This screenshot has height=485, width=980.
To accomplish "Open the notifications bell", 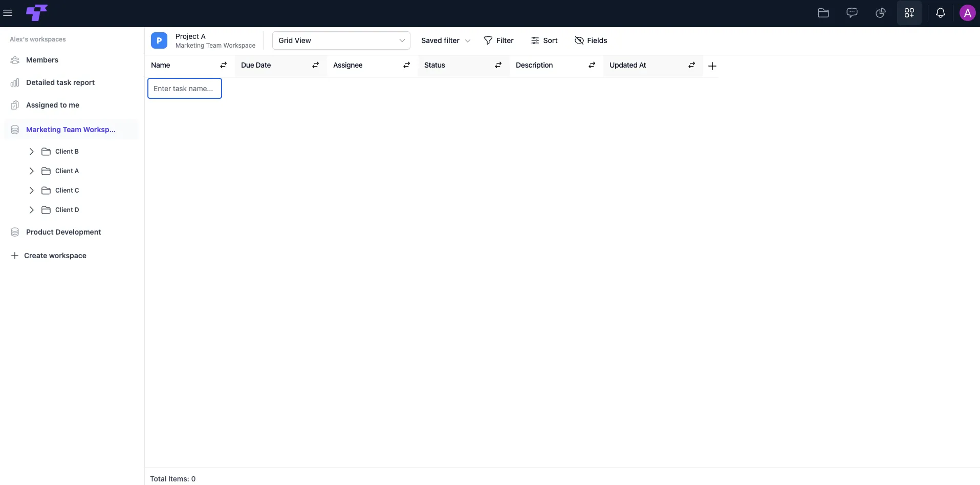I will click(941, 13).
